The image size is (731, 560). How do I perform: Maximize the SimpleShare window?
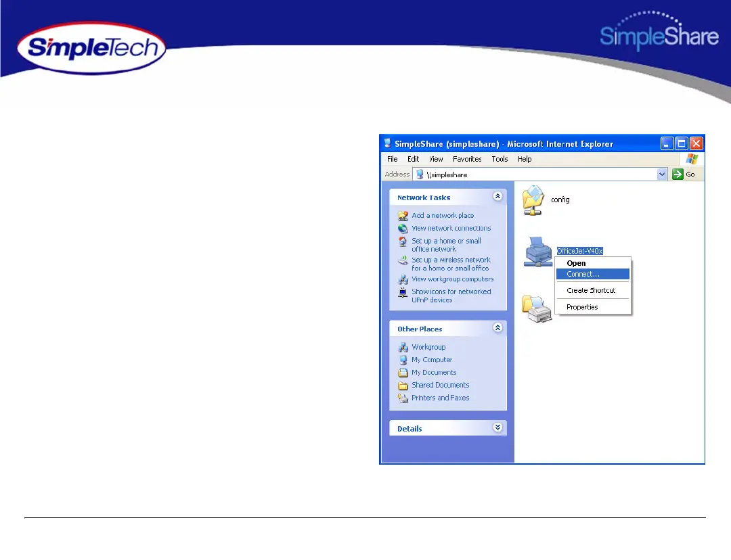point(681,143)
